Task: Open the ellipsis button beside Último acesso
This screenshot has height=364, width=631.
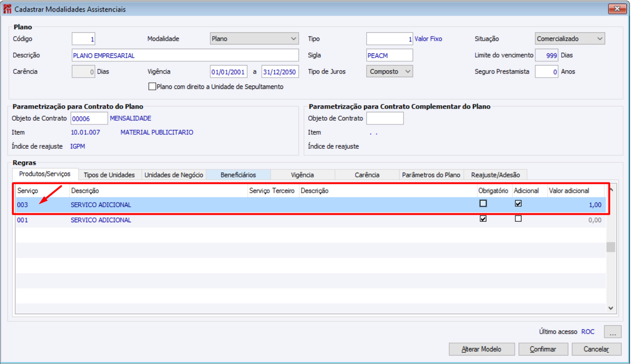Action: tap(613, 332)
